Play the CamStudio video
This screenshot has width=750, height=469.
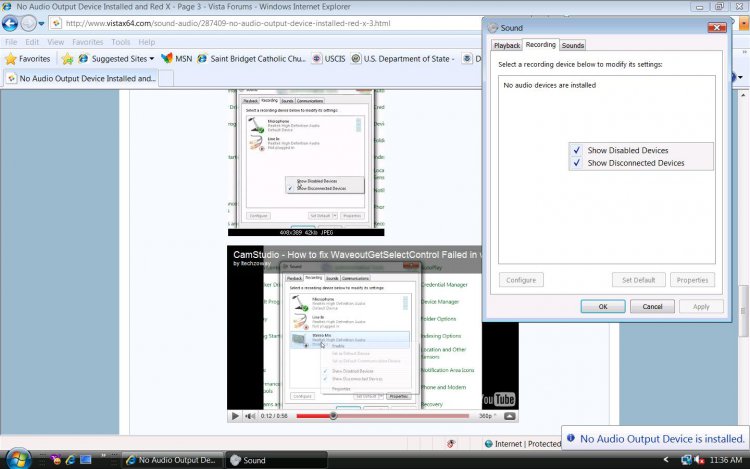(x=235, y=416)
